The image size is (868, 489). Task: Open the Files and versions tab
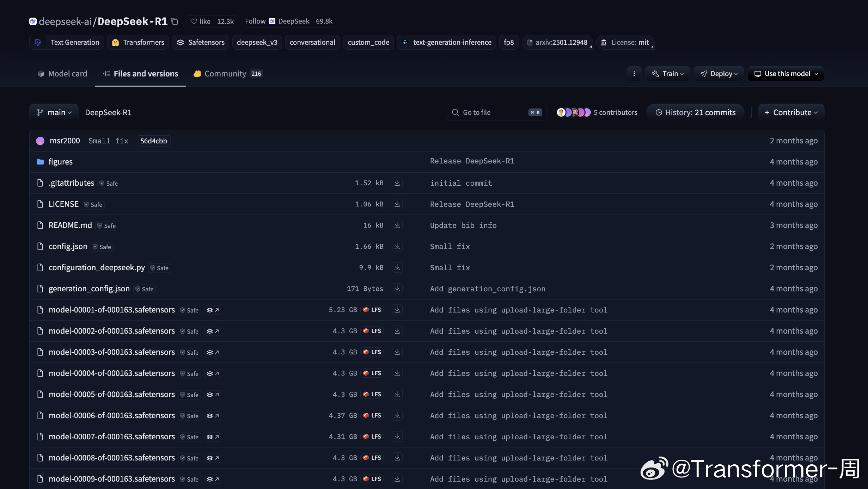[x=140, y=74]
